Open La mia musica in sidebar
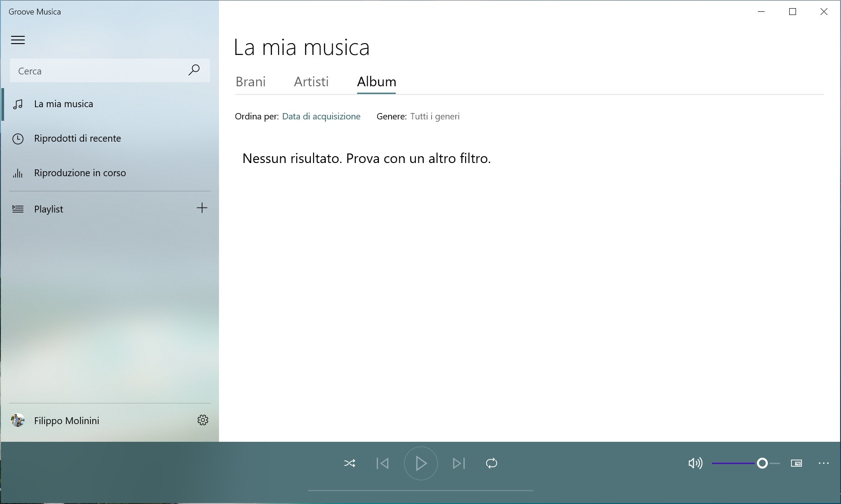 pyautogui.click(x=109, y=104)
